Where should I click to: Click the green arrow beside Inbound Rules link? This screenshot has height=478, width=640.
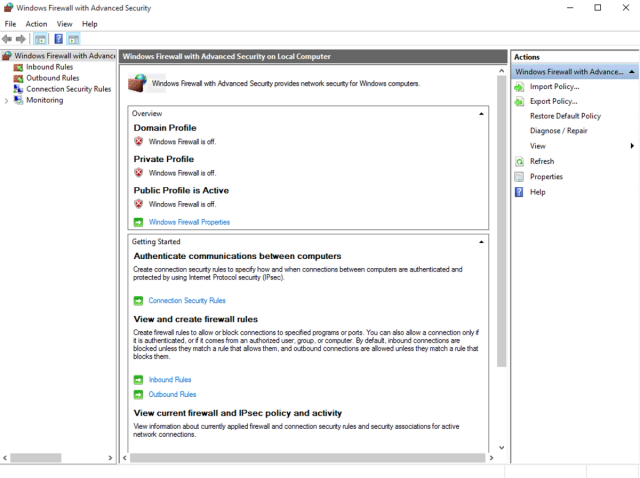[138, 380]
